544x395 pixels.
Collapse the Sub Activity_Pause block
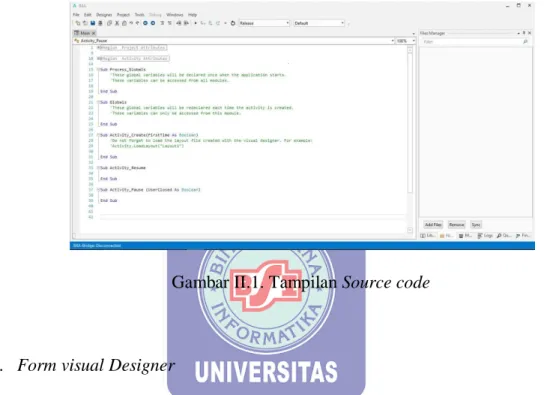[x=99, y=190]
